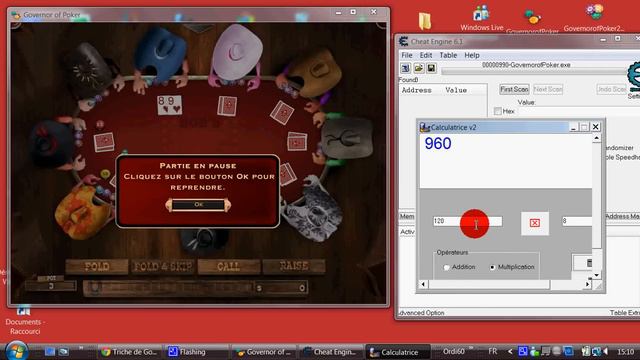Screen dimensions: 640x360
Task: Select the Multiplication radio button
Action: pos(492,267)
